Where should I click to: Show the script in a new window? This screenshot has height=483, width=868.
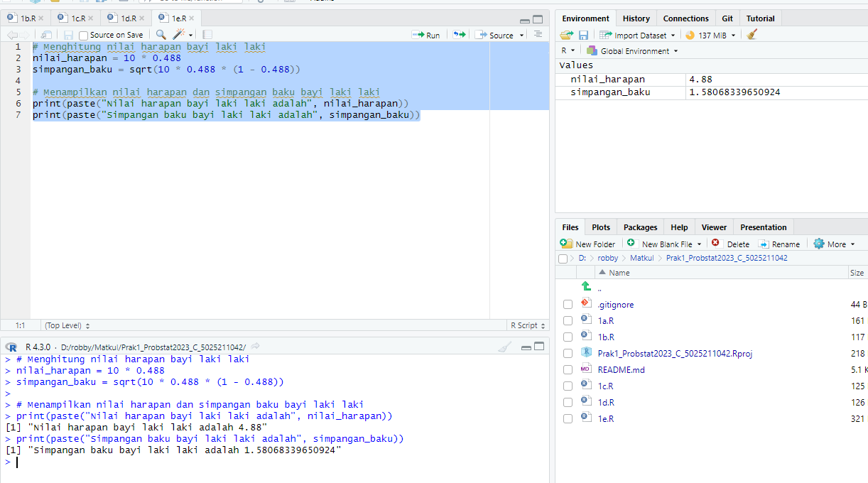coord(45,35)
